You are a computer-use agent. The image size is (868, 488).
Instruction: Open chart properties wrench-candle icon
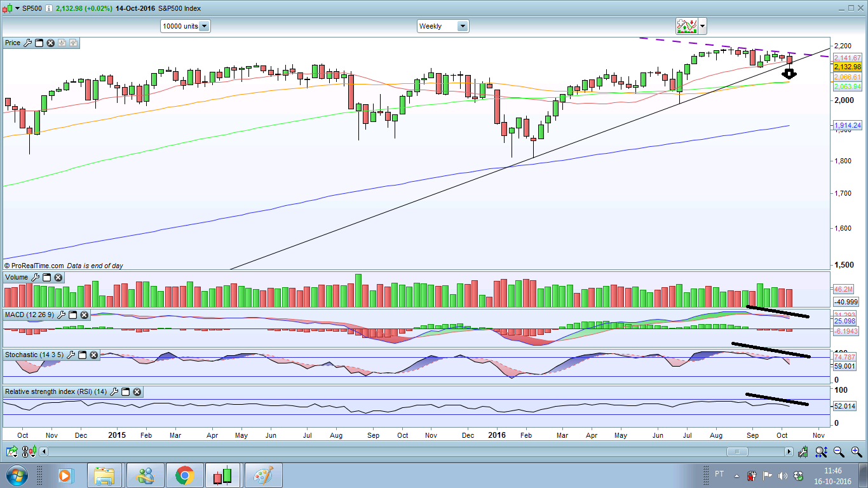click(804, 452)
